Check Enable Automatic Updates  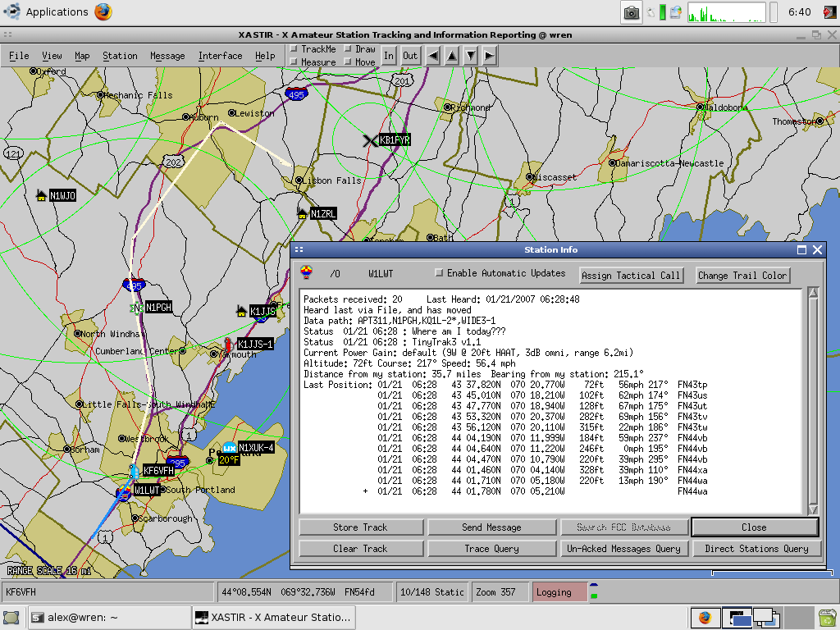pyautogui.click(x=440, y=273)
